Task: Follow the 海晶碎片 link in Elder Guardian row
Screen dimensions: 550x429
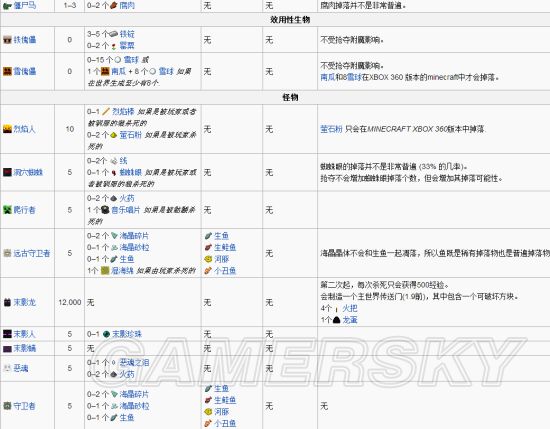Action: [134, 236]
